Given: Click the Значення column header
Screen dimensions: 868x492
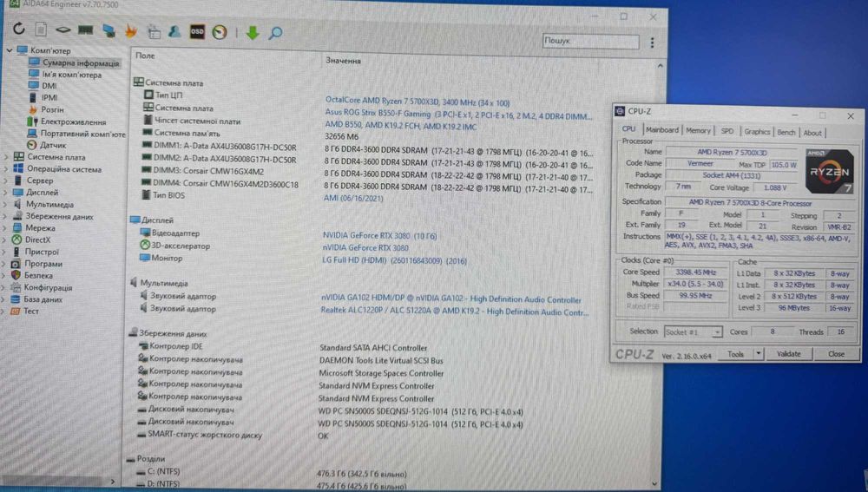Looking at the screenshot, I should click(x=343, y=61).
